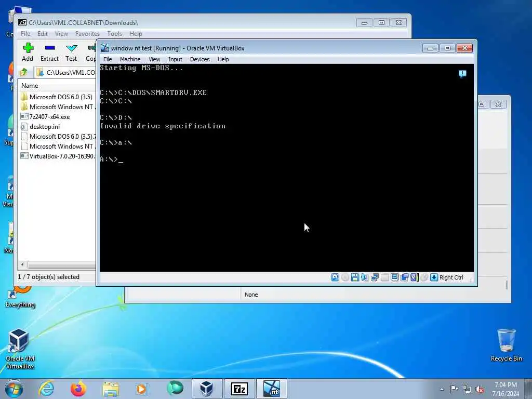Click the Add button in 7-Zip toolbar

coord(28,52)
